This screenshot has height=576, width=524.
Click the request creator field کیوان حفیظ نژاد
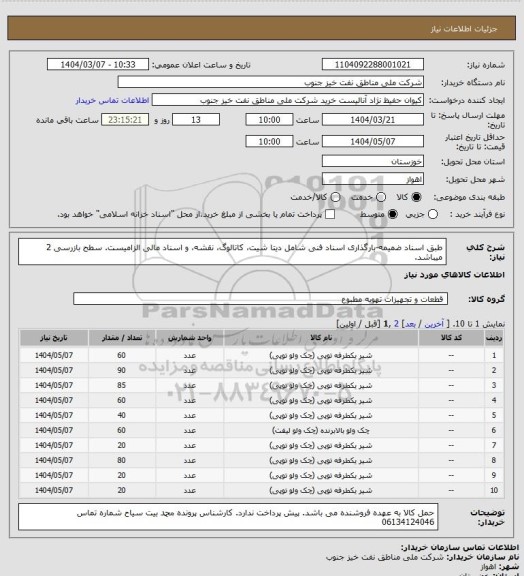pos(288,100)
